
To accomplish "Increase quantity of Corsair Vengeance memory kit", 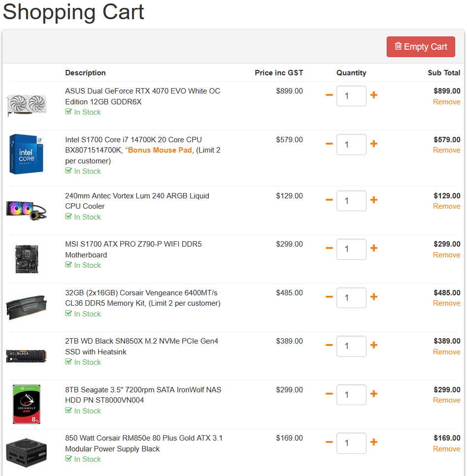I will 374,297.
